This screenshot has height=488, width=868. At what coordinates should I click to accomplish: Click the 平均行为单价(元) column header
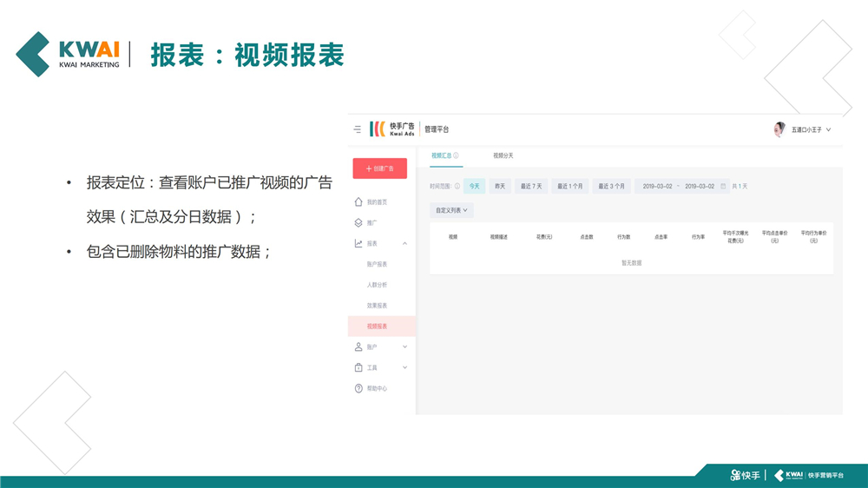[x=813, y=237]
